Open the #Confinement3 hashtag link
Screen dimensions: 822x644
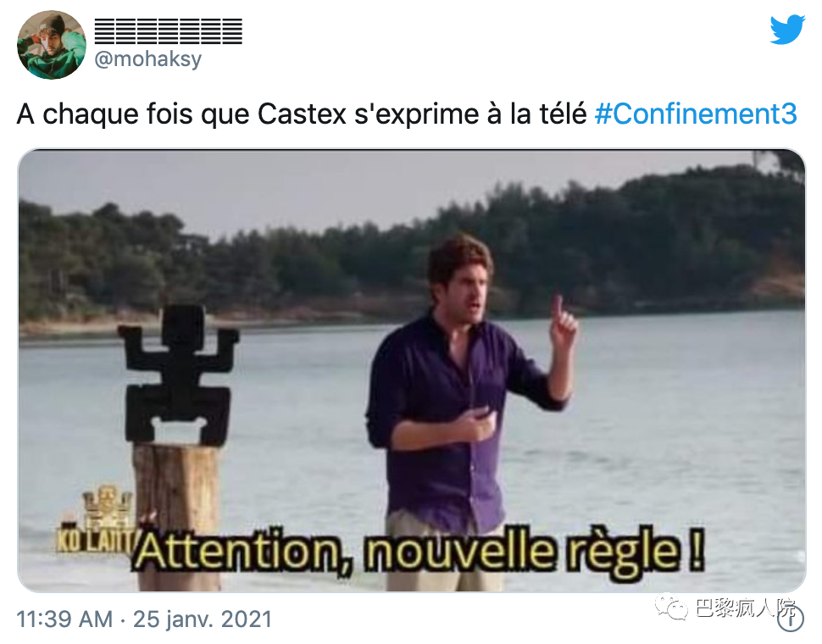pos(696,114)
